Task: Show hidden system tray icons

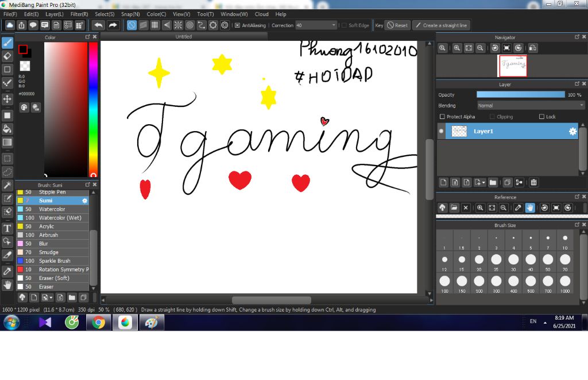Action: click(x=545, y=323)
